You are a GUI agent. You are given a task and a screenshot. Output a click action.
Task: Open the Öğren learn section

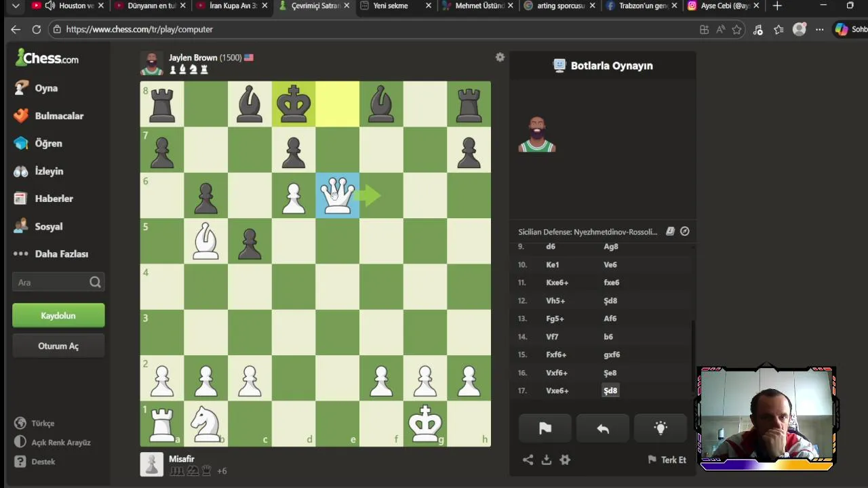point(48,144)
